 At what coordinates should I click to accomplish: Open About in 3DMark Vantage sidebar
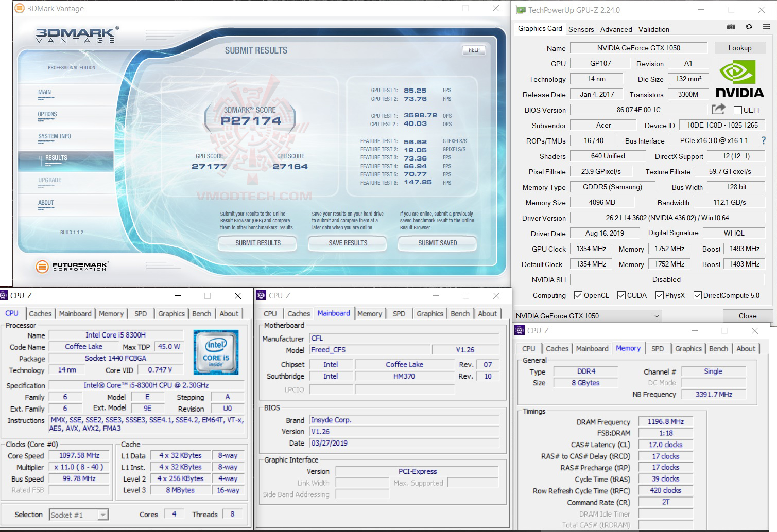point(46,203)
